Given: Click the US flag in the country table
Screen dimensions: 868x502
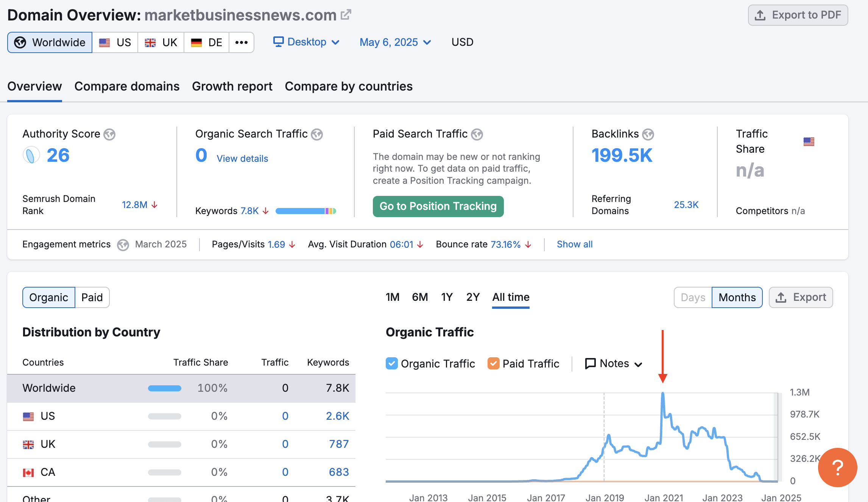Looking at the screenshot, I should tap(28, 416).
